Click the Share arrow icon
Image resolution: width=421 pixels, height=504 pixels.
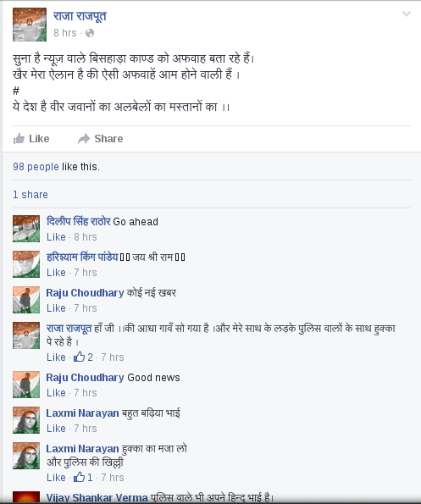84,139
